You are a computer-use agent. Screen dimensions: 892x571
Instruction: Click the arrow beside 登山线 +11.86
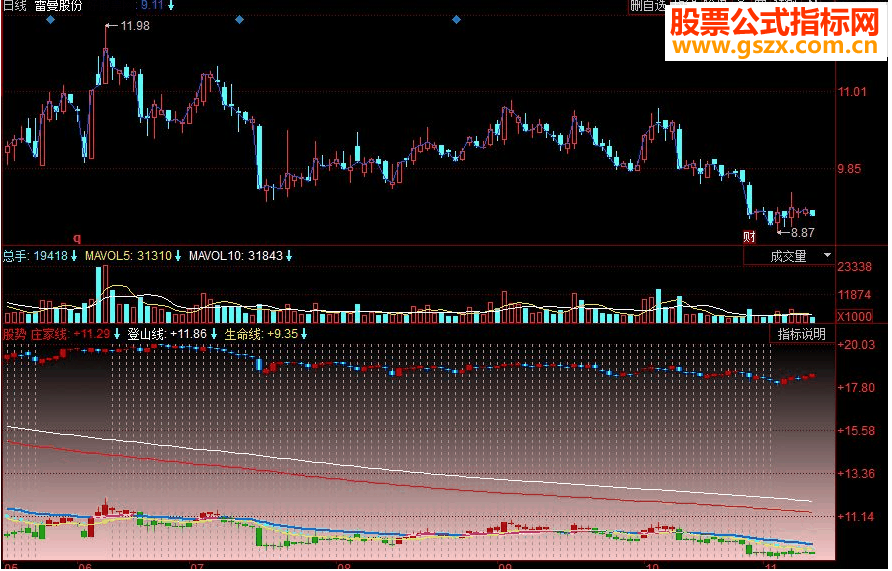pyautogui.click(x=213, y=334)
